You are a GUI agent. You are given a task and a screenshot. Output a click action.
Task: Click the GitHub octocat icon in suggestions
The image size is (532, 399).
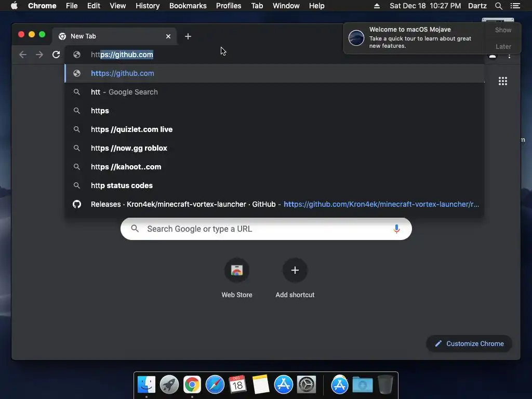[77, 204]
